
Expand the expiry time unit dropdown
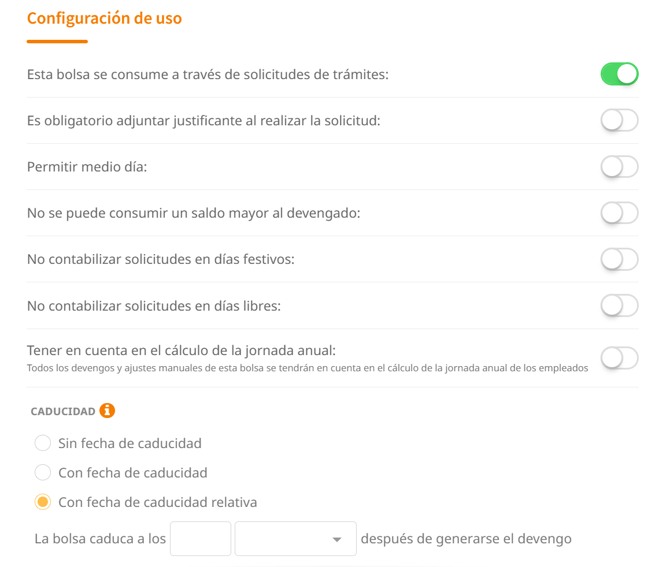point(295,539)
